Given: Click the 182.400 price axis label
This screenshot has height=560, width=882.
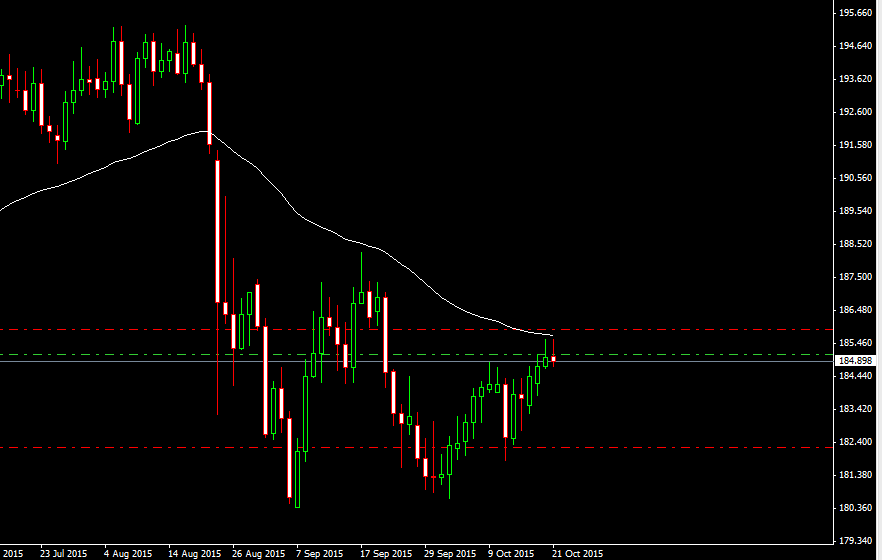Looking at the screenshot, I should (x=855, y=442).
